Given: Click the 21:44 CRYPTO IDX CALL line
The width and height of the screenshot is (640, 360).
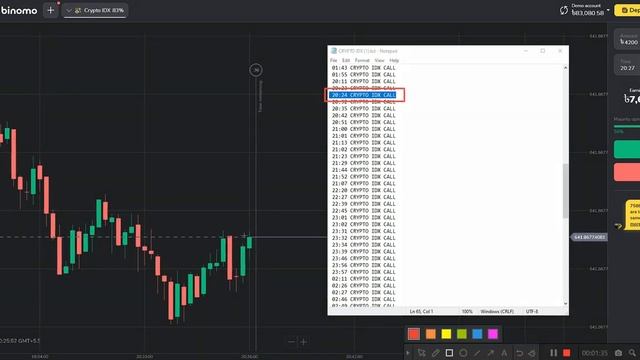Looking at the screenshot, I should [364, 170].
